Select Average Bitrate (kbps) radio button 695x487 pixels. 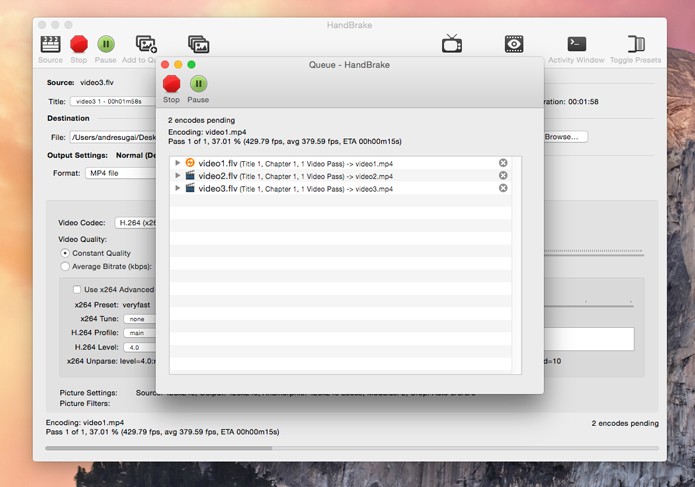point(65,266)
